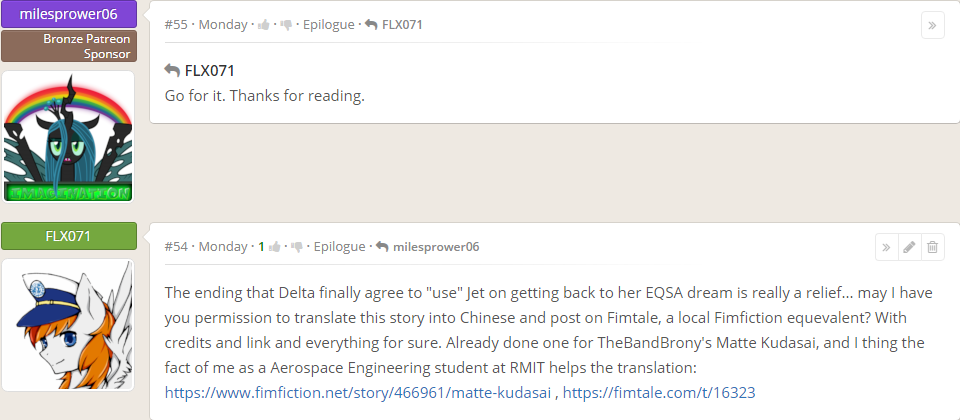Click FLX071's pony avatar image
Viewport: 960px width, 420px height.
click(69, 324)
